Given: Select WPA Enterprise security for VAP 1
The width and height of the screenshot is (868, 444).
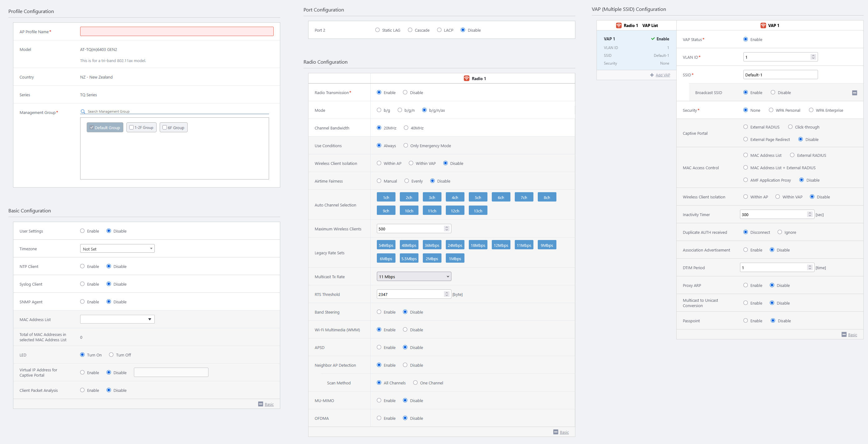Looking at the screenshot, I should [x=811, y=110].
